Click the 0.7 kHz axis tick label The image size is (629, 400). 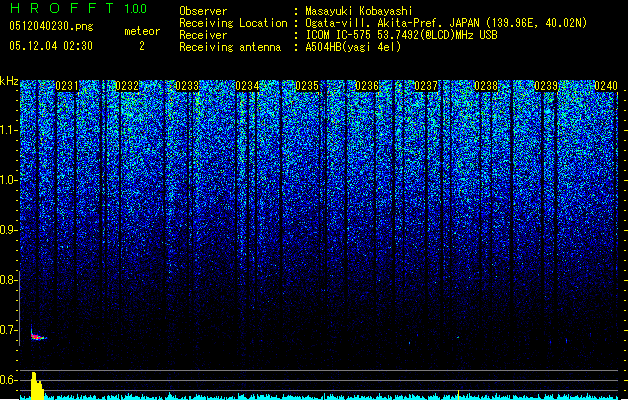[9, 330]
